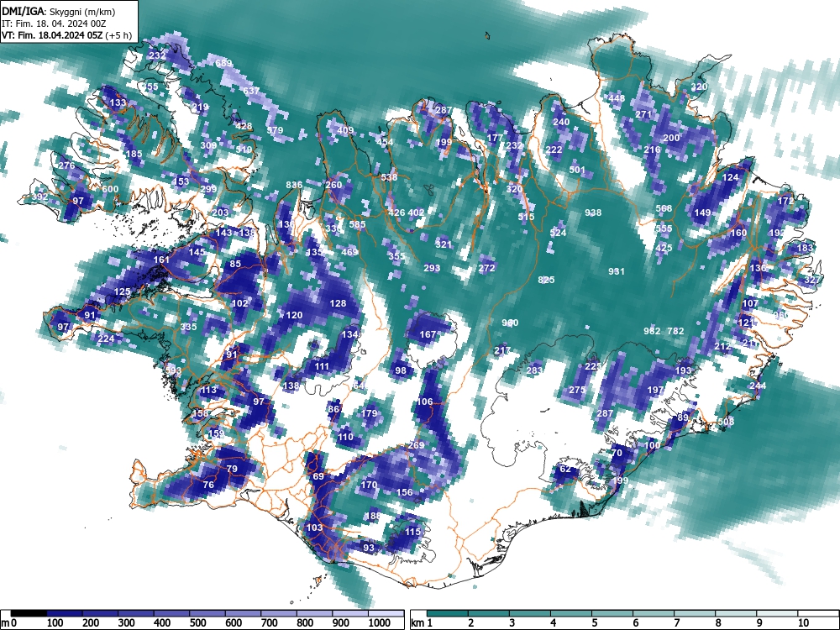Click the visibility value 79

point(232,469)
